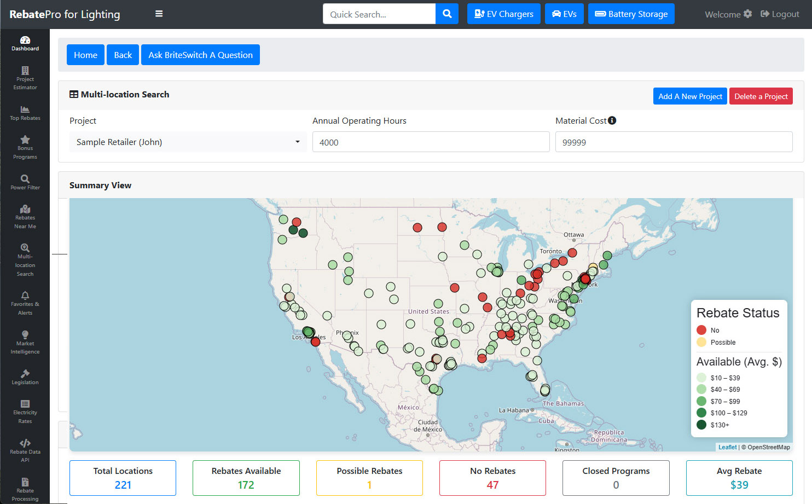Click the Total Locations 221 card
812x504 pixels.
point(123,478)
